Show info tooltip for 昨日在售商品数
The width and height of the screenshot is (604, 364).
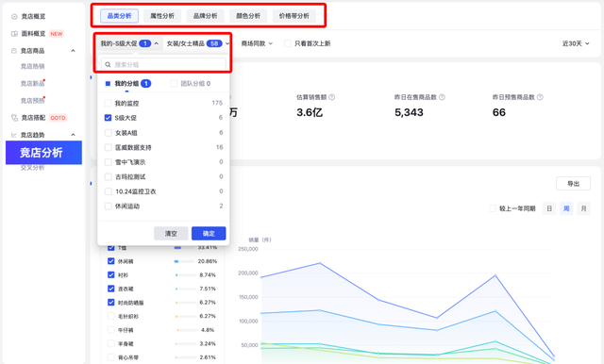click(442, 97)
